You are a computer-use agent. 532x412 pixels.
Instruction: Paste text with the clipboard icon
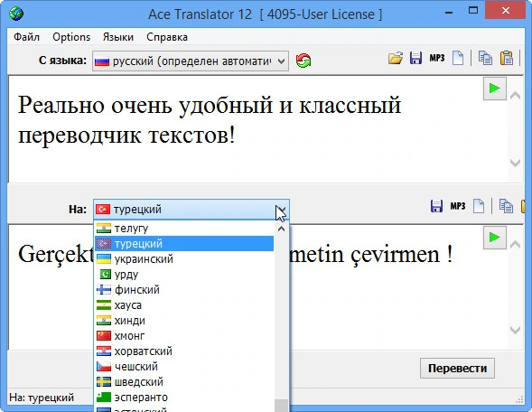click(x=506, y=58)
